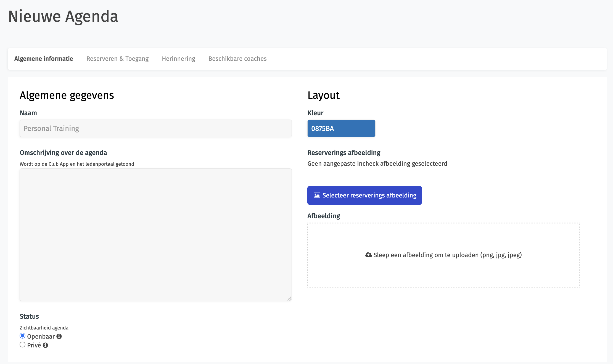Click image icon on reserverings button
Screen dimensions: 613x364
pos(317,195)
